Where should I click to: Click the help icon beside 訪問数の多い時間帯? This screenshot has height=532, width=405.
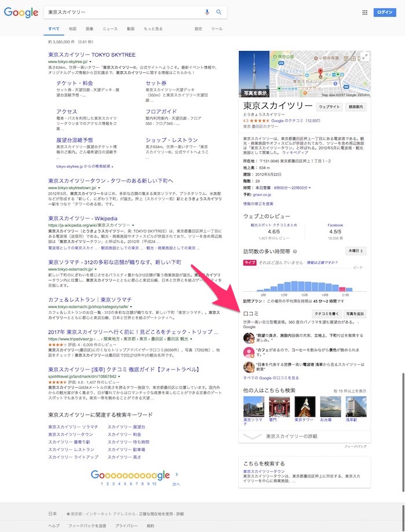click(x=295, y=251)
